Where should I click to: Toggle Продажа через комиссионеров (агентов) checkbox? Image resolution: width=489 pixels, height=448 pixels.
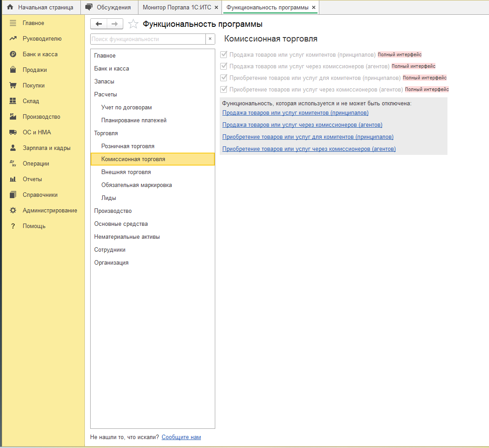tap(224, 66)
